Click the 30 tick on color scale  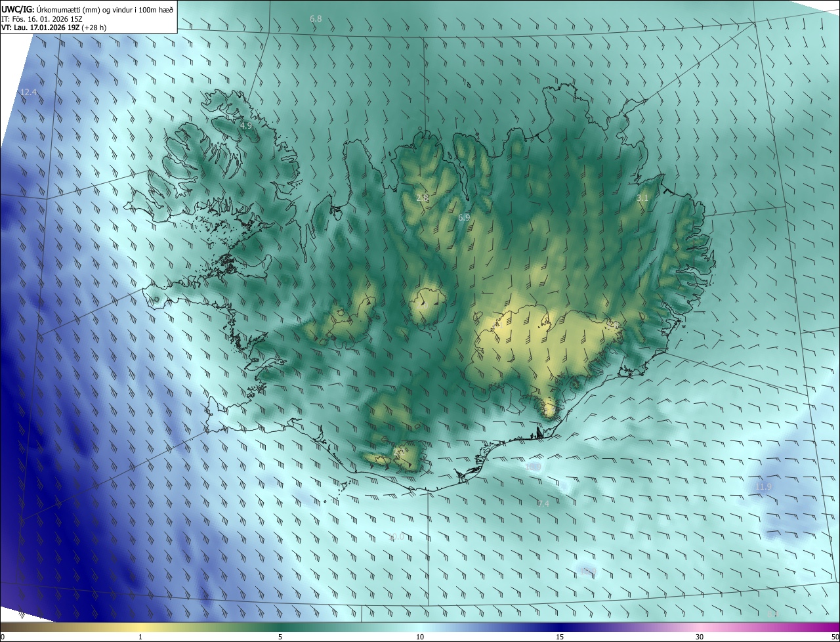click(x=700, y=637)
